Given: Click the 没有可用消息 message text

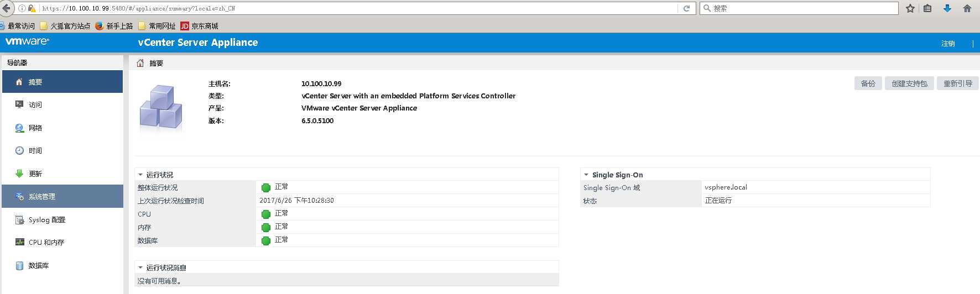Looking at the screenshot, I should pos(159,281).
